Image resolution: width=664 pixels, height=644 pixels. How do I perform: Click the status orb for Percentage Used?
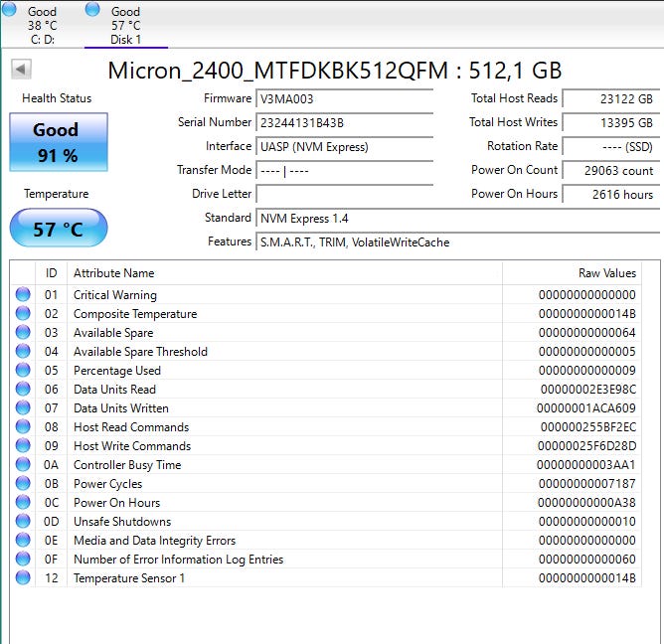[23, 371]
